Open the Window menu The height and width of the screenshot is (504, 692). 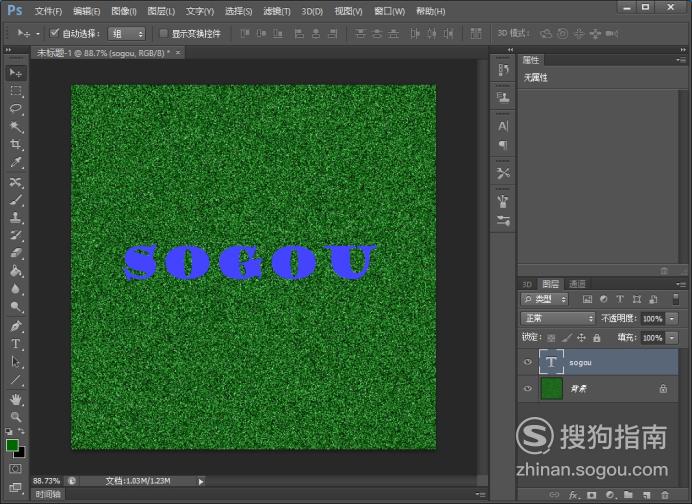click(389, 11)
